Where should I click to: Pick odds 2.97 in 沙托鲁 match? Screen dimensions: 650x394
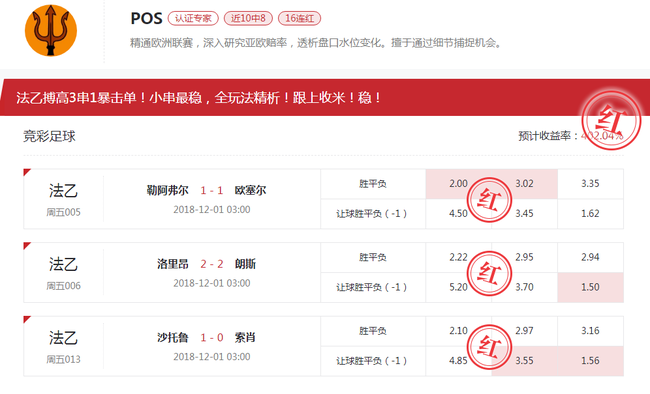click(524, 331)
